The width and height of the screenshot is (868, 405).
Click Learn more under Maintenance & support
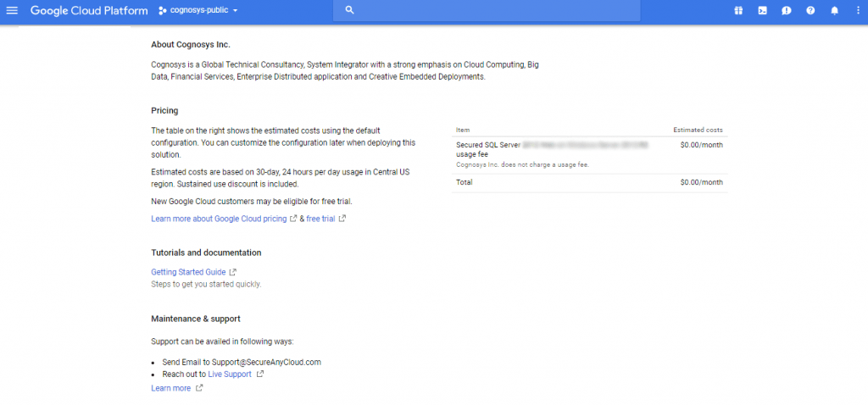tap(170, 388)
